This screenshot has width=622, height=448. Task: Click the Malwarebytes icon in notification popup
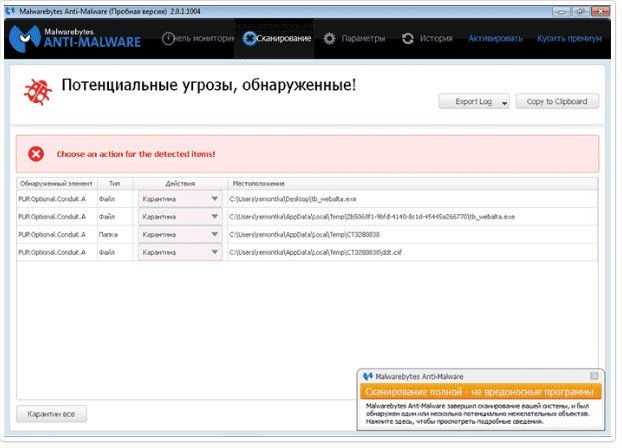[x=367, y=376]
